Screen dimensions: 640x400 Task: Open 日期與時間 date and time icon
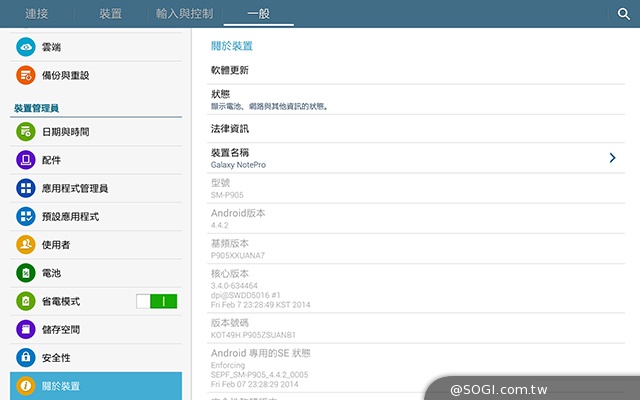(26, 132)
